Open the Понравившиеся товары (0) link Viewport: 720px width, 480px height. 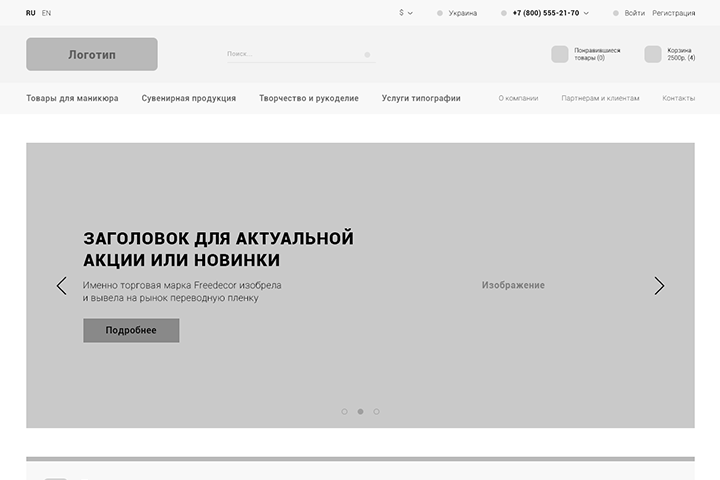click(x=597, y=54)
